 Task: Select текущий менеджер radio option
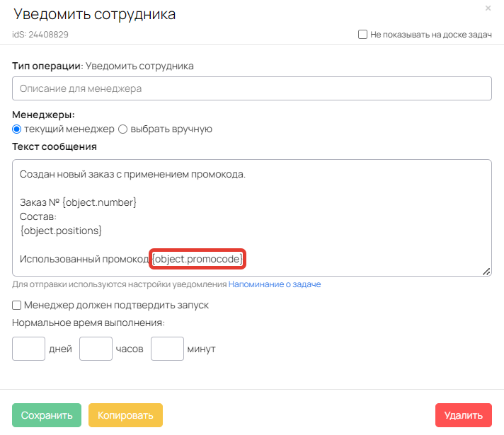[x=17, y=129]
